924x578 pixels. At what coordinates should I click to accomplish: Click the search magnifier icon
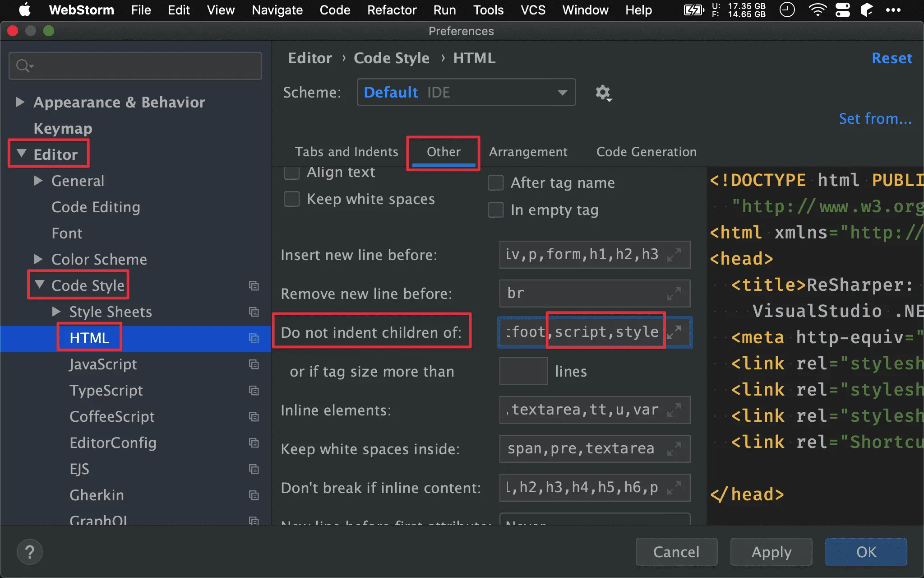coord(23,66)
